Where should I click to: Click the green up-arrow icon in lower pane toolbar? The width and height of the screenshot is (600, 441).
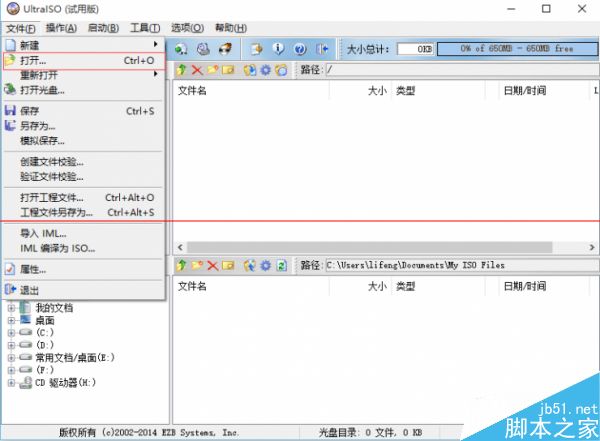181,265
